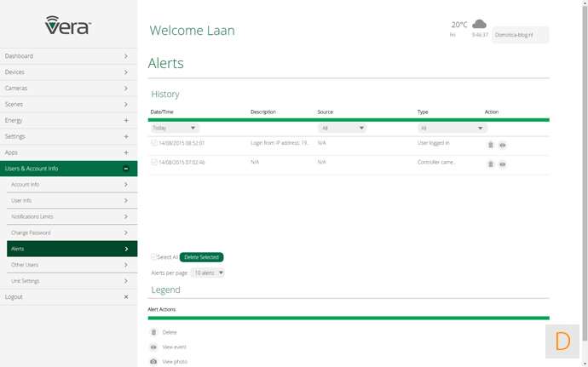Tick the checkbox for 08:52:01 alert
The width and height of the screenshot is (588, 367).
(154, 143)
